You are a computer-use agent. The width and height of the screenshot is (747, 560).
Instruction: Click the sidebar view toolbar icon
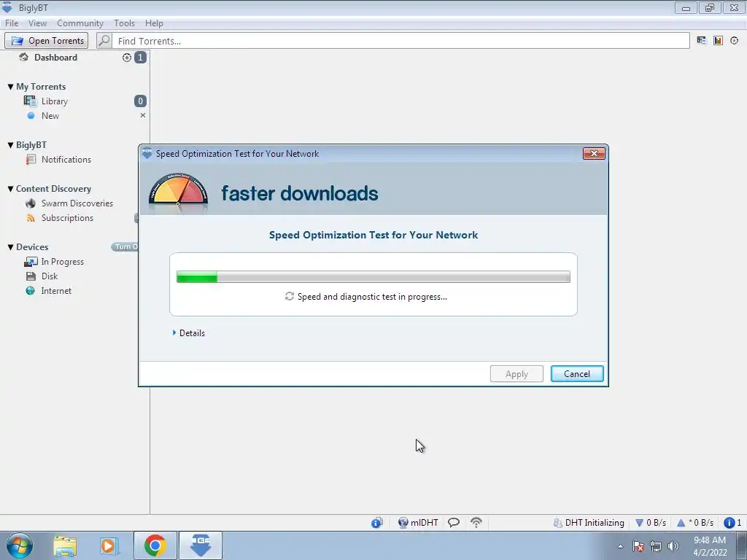(x=701, y=41)
